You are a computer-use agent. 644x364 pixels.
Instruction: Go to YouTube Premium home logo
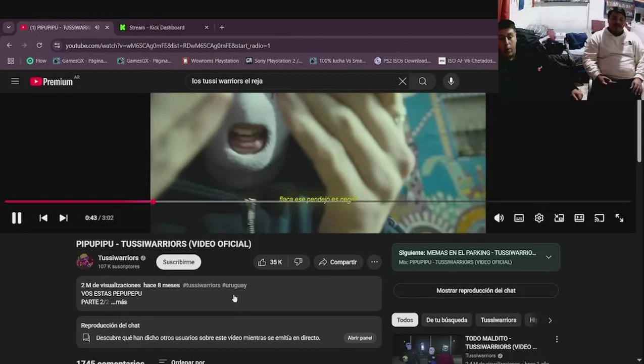[52, 81]
